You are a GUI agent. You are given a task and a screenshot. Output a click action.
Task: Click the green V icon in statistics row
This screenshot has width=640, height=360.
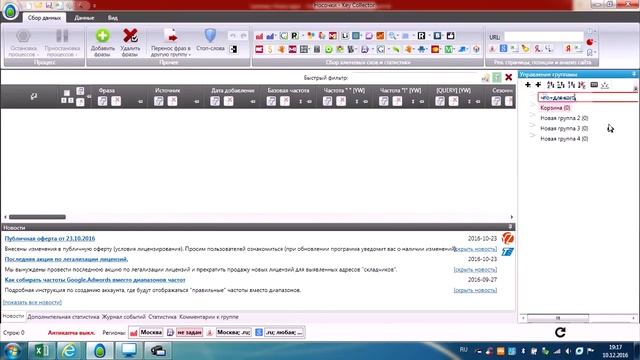tap(449, 49)
